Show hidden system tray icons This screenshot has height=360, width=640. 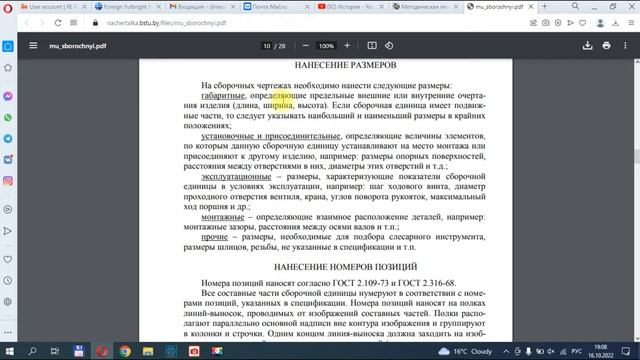tap(506, 351)
